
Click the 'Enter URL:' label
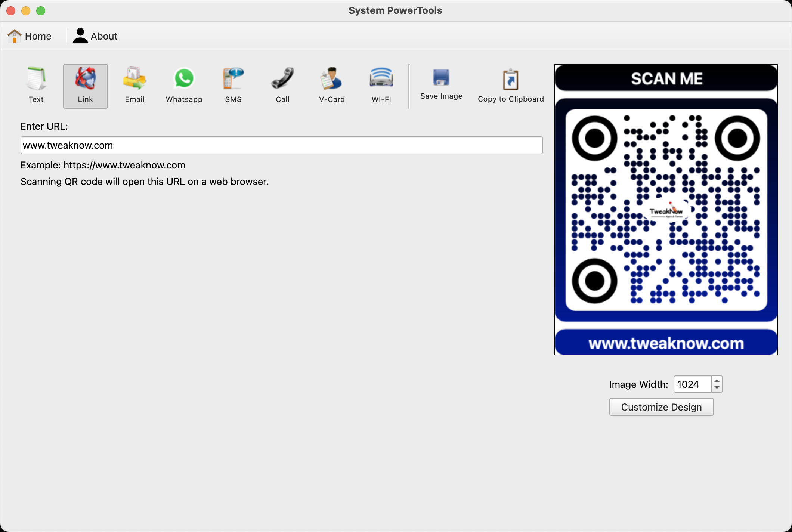[44, 126]
